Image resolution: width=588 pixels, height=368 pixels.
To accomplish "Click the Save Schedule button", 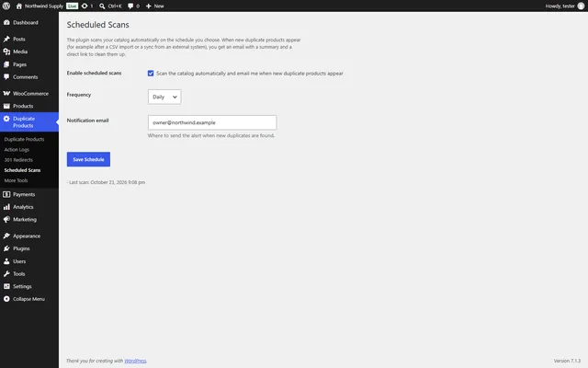I will [x=88, y=159].
